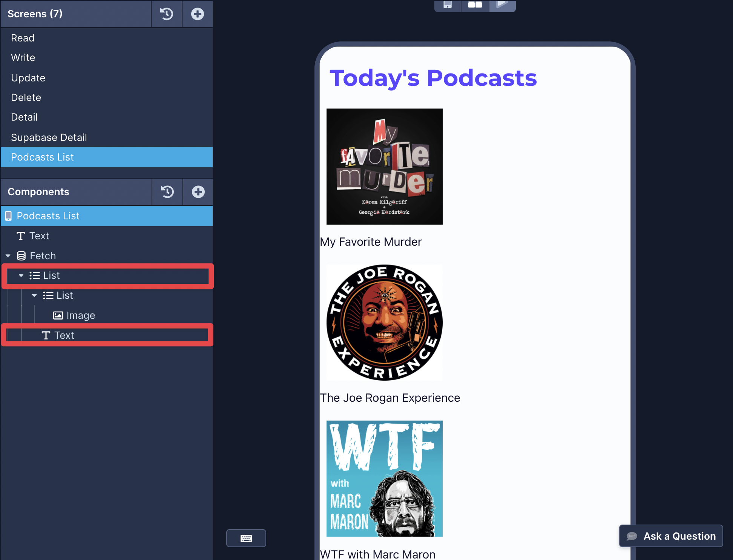Click the chat bubble icon in Ask a Question

tap(632, 536)
